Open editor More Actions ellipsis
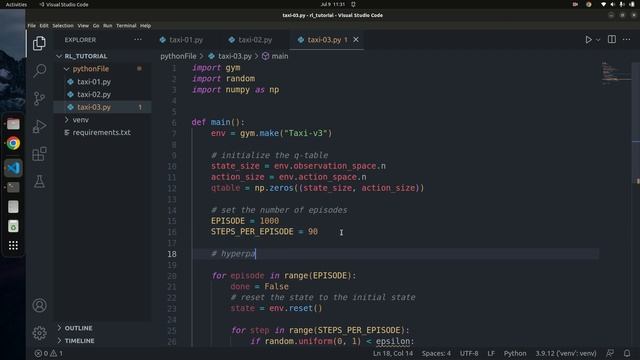This screenshot has height=360, width=640. pyautogui.click(x=627, y=40)
